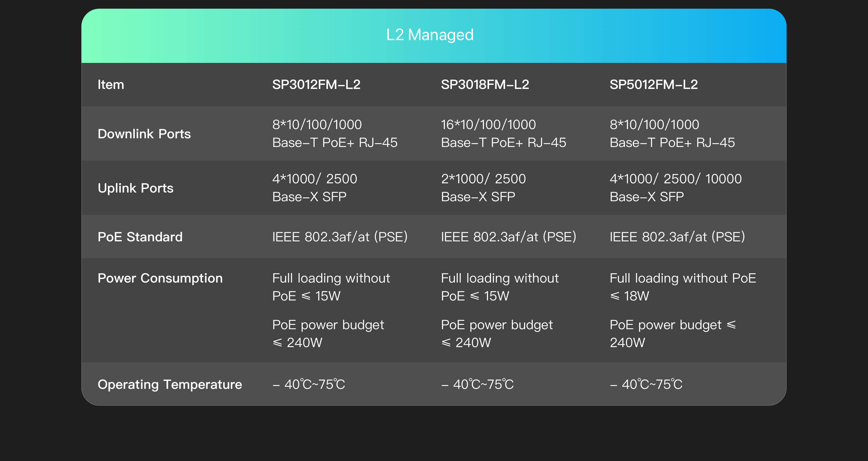Click the PoE Standard row label
The image size is (868, 461).
[x=140, y=237]
